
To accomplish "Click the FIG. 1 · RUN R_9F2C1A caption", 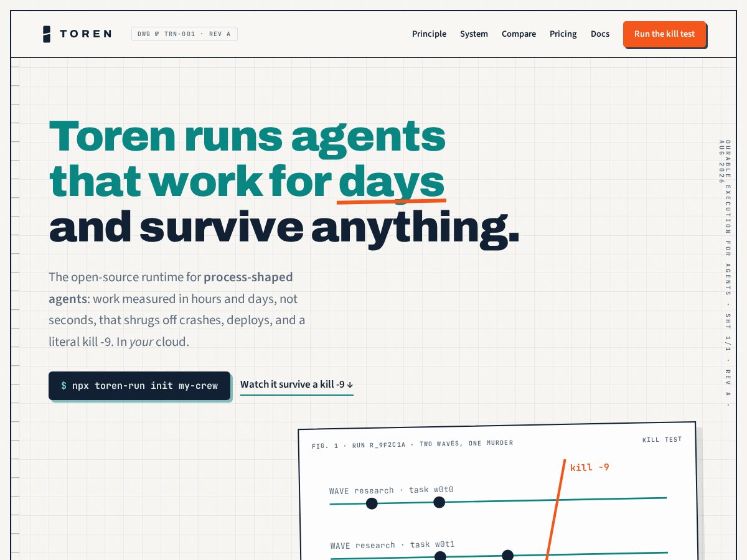I will (x=412, y=444).
